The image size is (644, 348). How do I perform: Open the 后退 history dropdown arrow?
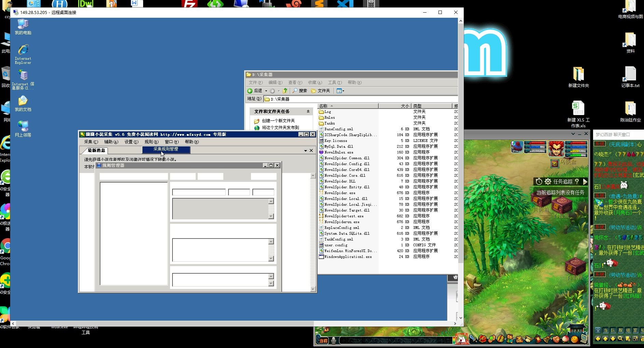point(266,91)
